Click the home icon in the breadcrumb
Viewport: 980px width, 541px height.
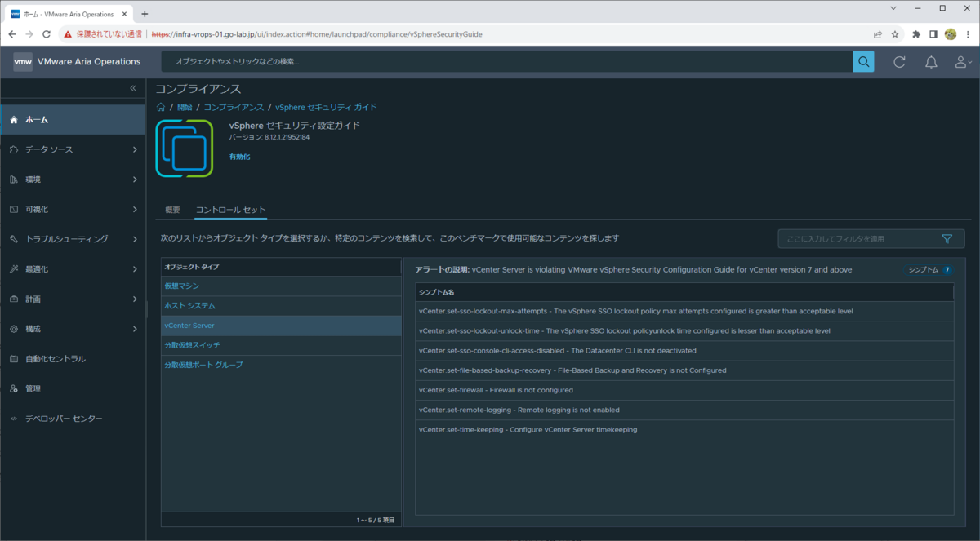tap(161, 107)
